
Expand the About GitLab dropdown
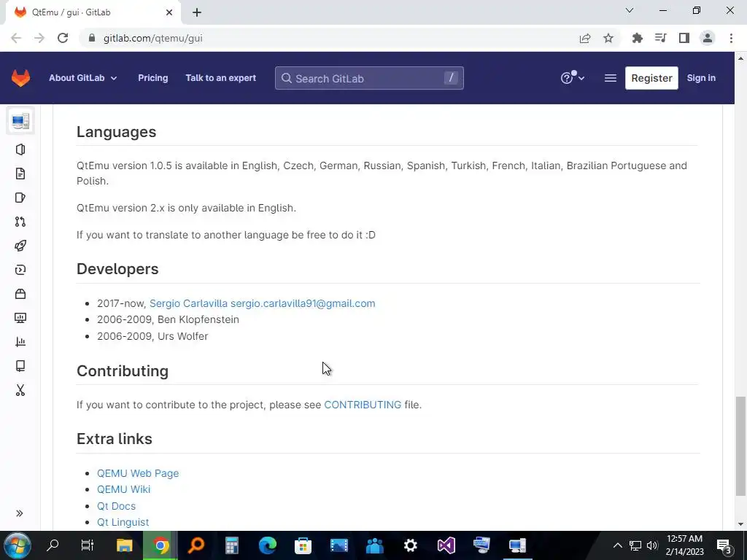click(83, 78)
